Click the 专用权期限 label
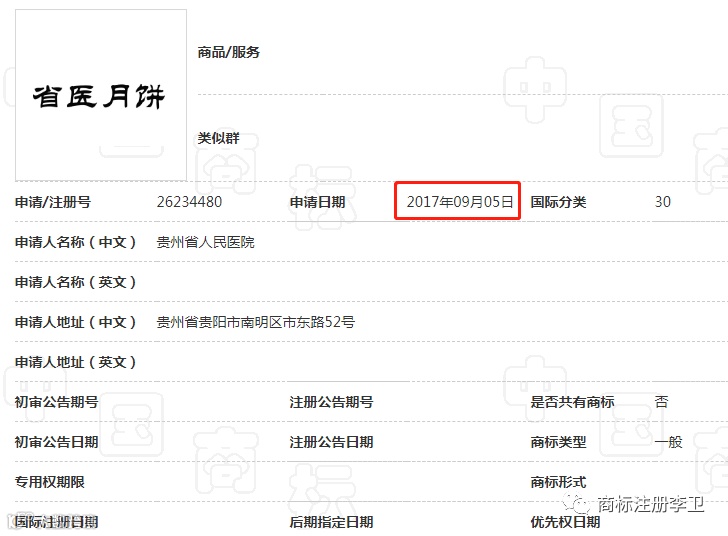 [50, 482]
